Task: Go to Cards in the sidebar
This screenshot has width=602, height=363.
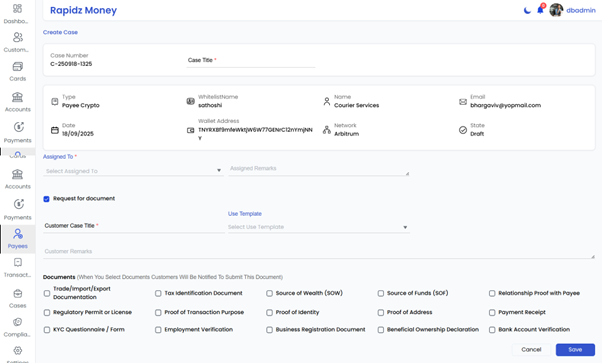Action: [x=17, y=72]
